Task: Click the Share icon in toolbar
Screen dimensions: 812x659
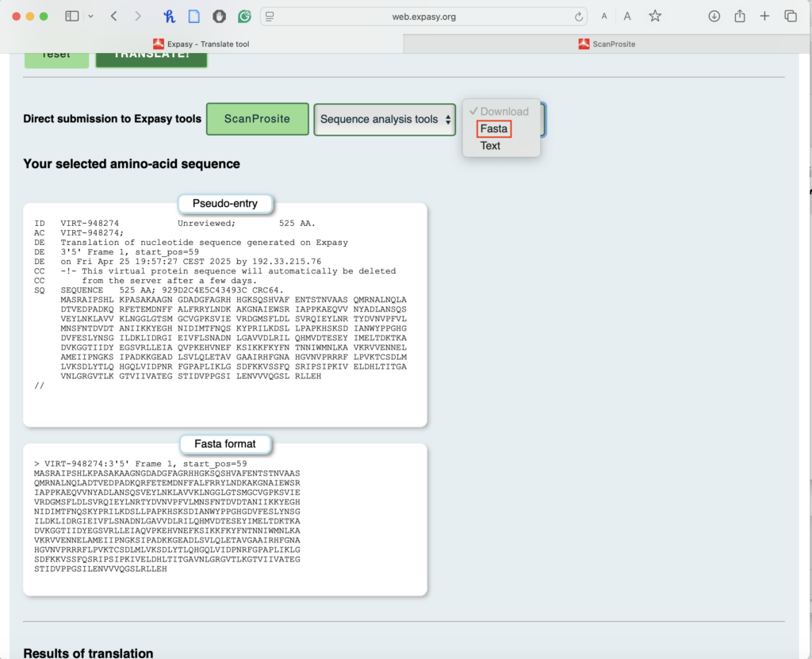Action: (740, 16)
